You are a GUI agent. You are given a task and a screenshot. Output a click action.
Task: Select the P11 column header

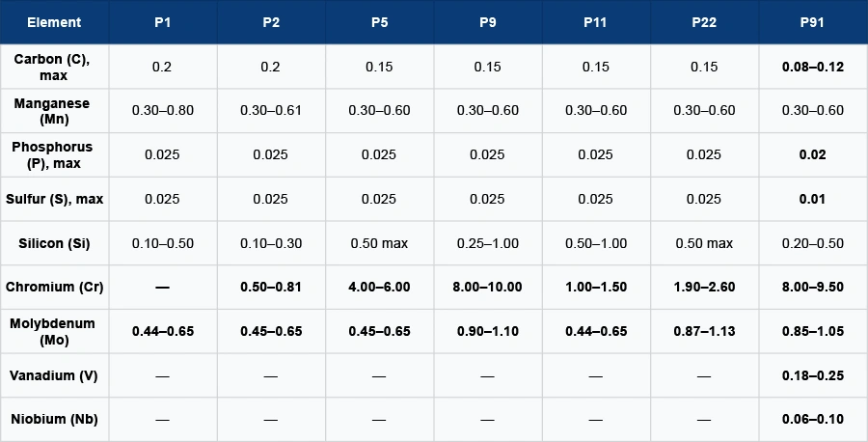595,22
